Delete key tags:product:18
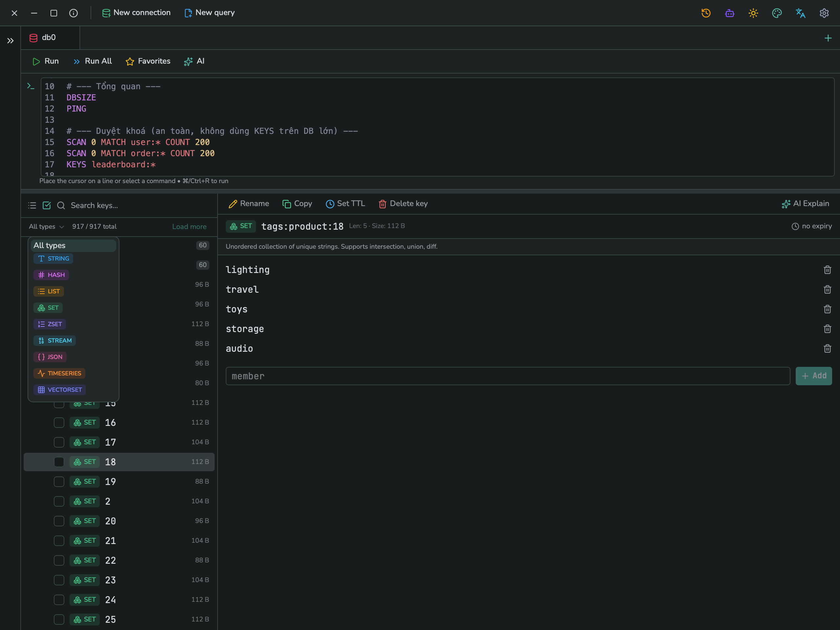 [x=403, y=203]
